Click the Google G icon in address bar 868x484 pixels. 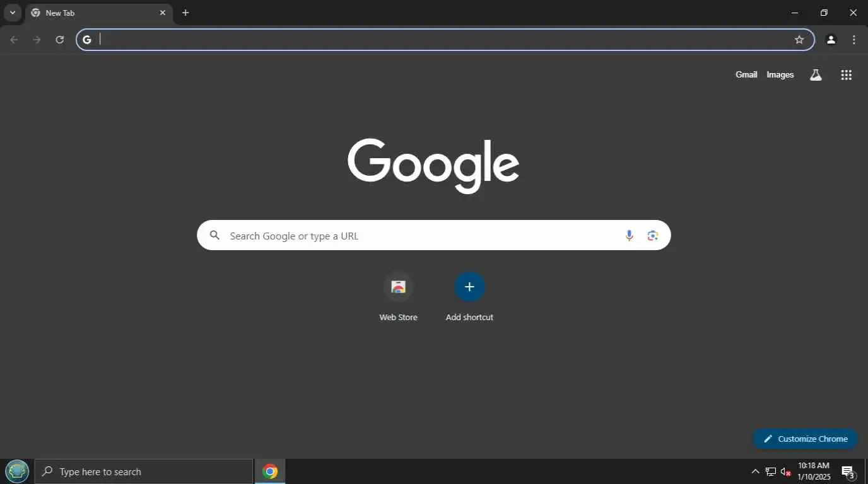[x=87, y=40]
